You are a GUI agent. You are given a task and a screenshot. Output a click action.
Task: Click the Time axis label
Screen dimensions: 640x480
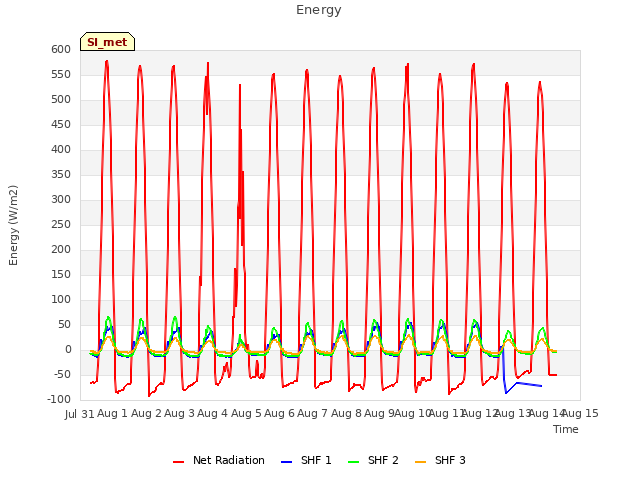tap(566, 429)
